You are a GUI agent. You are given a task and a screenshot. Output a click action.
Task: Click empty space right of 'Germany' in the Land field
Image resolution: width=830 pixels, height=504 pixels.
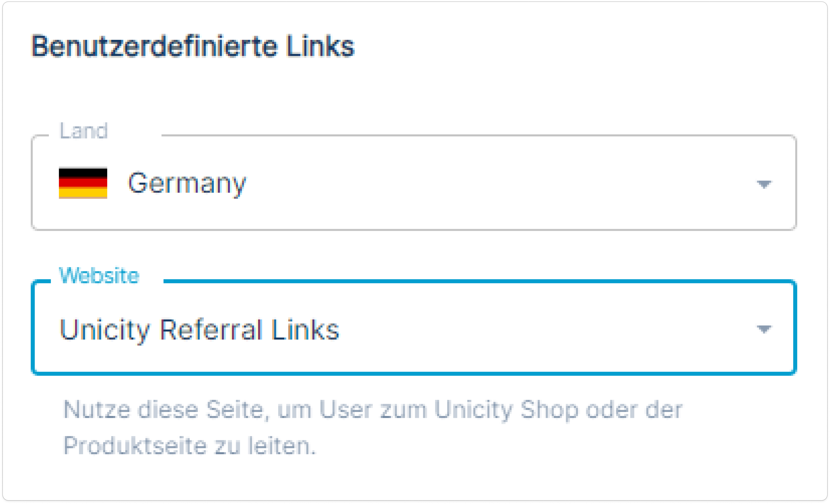point(498,184)
